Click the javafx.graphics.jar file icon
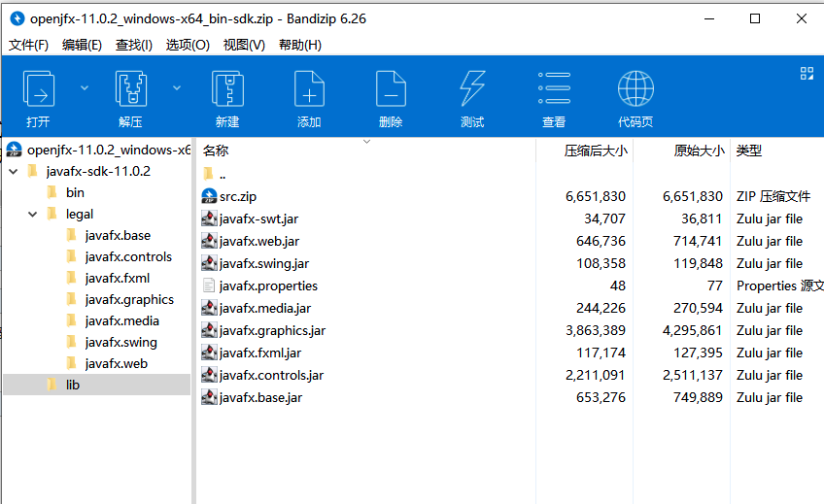The image size is (824, 504). click(x=209, y=330)
